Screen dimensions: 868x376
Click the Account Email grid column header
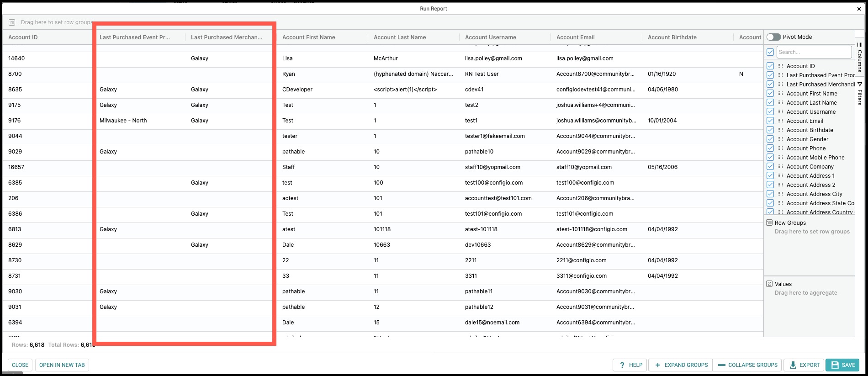[576, 37]
